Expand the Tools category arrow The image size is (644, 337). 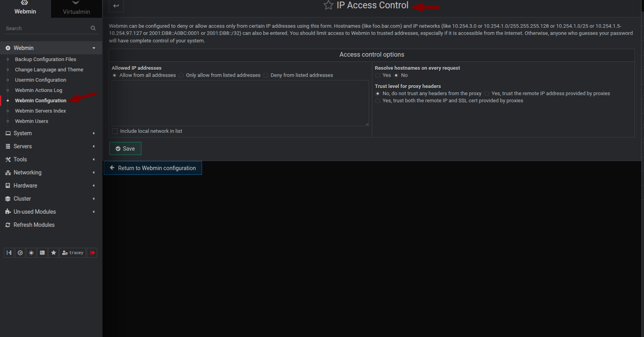click(94, 159)
